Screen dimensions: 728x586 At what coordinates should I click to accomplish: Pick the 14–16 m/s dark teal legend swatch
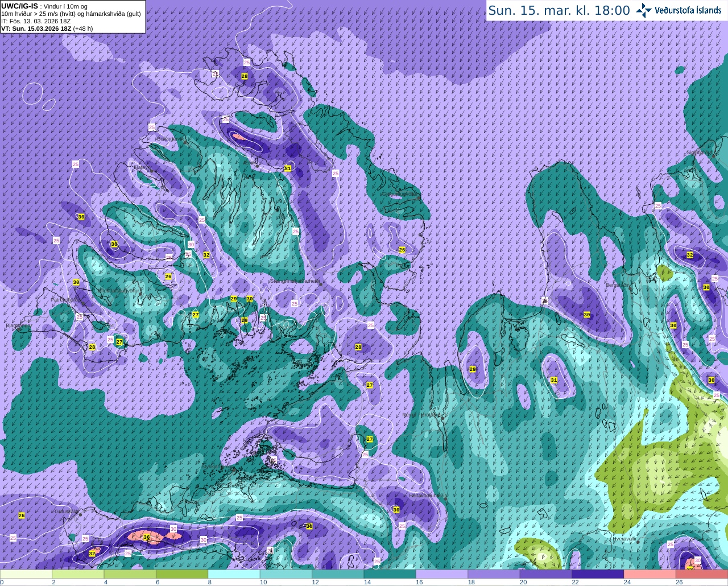(390, 574)
